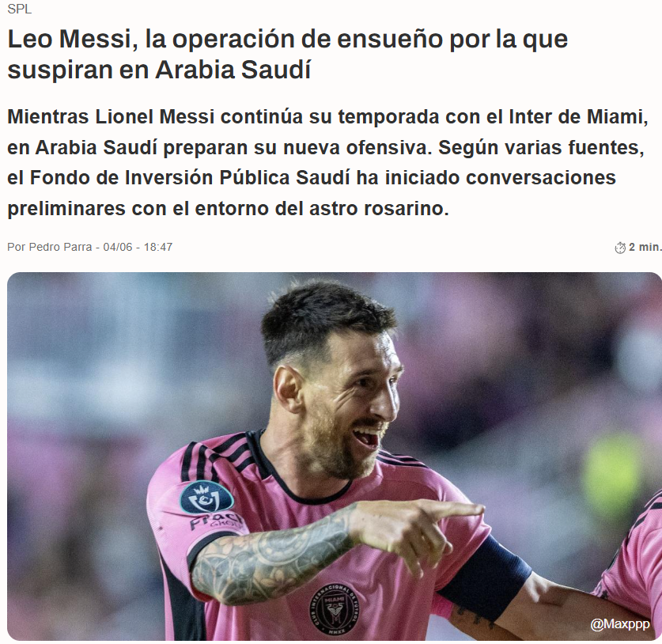
Task: Select the Inter Miami crest on jersey
Action: (335, 609)
